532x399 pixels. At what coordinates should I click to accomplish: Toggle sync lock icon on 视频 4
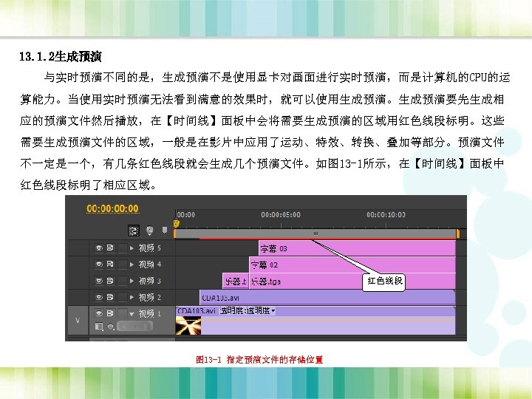[110, 265]
